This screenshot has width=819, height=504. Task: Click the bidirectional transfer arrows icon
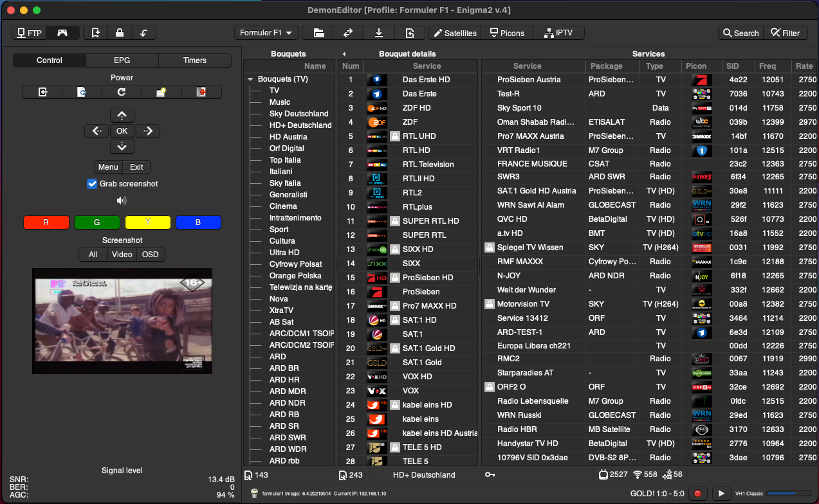point(348,33)
